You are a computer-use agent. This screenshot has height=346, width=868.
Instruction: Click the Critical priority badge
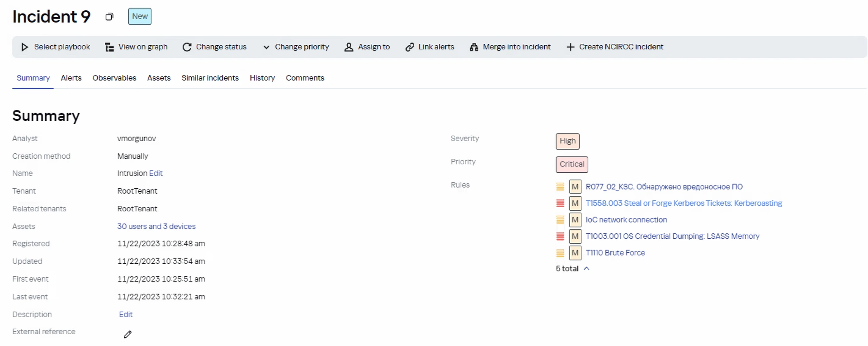(x=571, y=164)
